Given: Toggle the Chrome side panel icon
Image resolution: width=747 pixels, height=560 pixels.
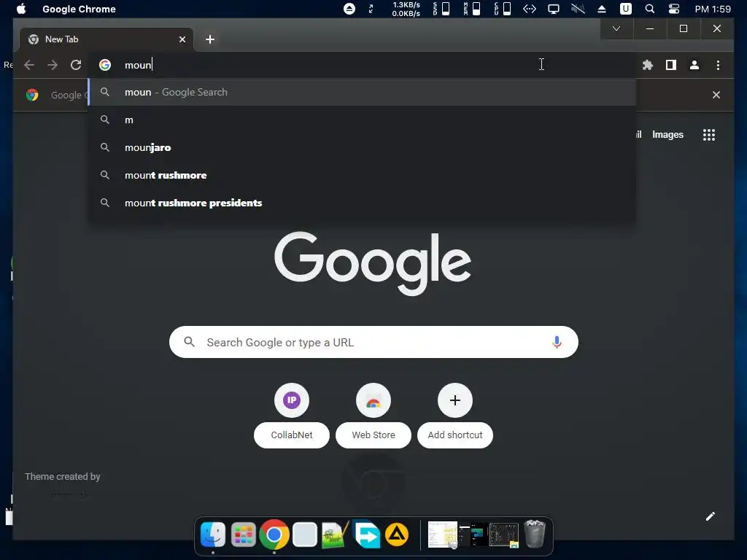Looking at the screenshot, I should pos(671,65).
